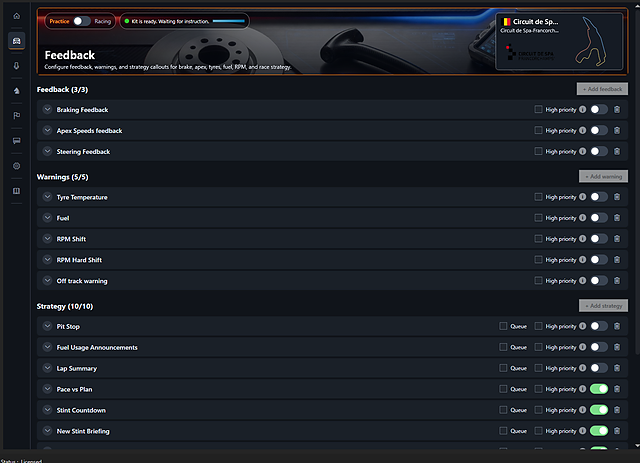Image resolution: width=640 pixels, height=463 pixels.
Task: Delete the Off track warning
Action: click(617, 280)
